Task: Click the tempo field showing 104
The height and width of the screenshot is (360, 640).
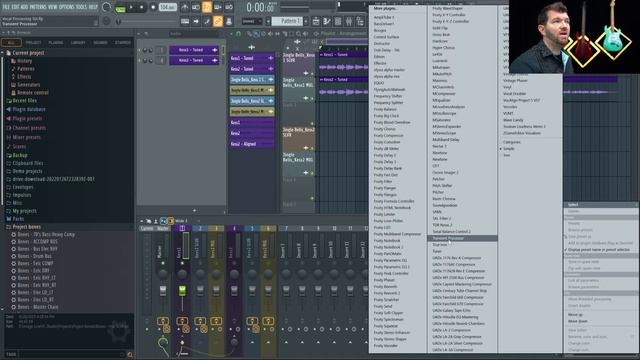Action: [x=167, y=7]
